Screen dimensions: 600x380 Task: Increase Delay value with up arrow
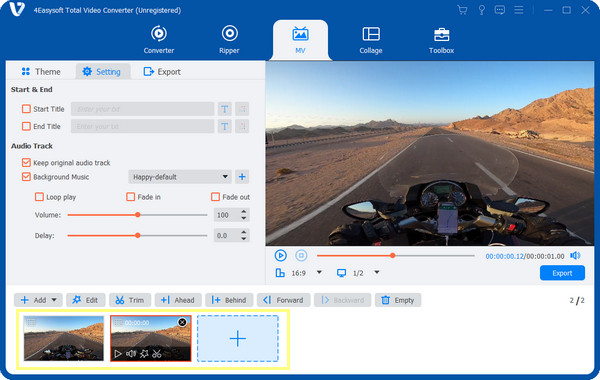pos(244,232)
